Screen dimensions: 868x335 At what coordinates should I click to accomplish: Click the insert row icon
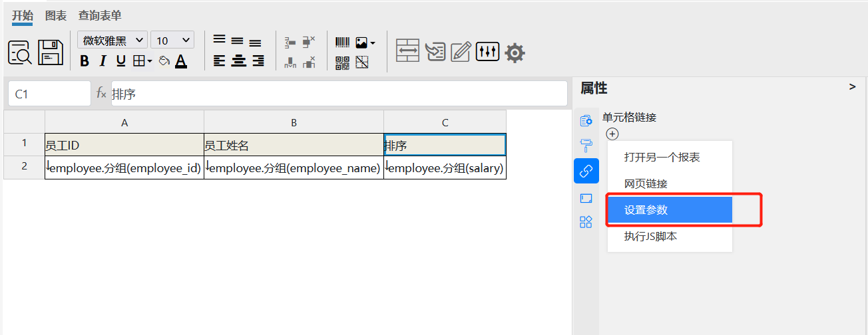point(290,42)
